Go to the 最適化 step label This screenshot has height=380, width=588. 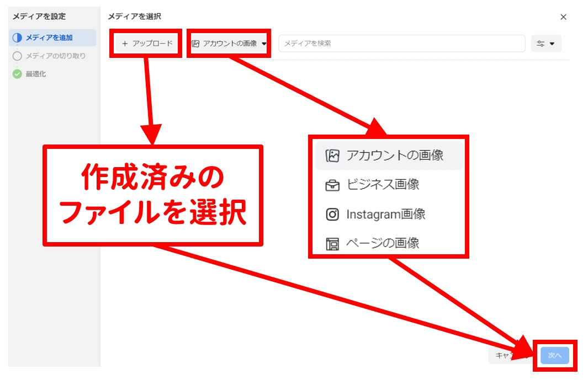click(x=36, y=74)
